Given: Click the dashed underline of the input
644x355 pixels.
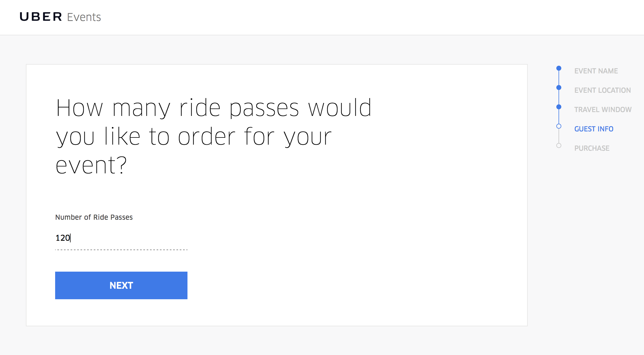Looking at the screenshot, I should tap(121, 250).
